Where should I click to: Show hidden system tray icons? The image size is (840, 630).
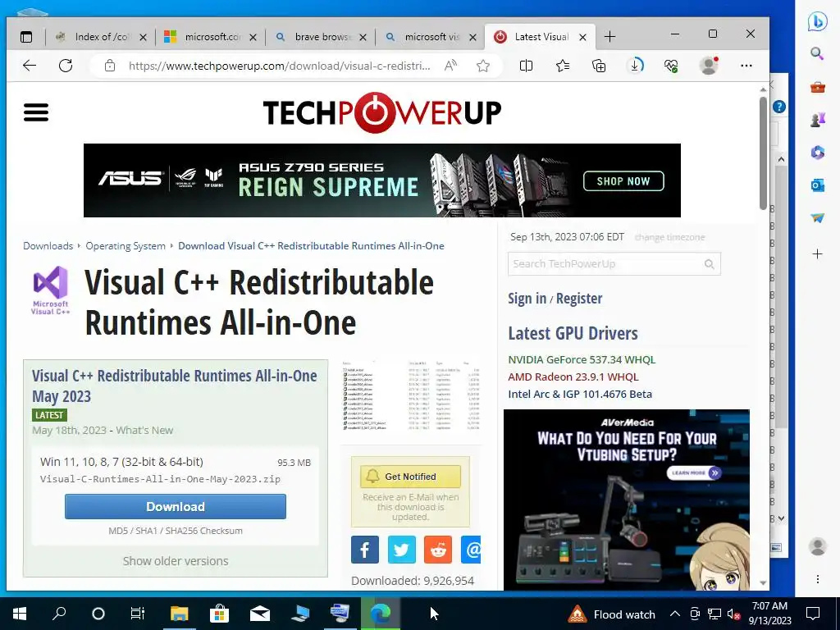[675, 614]
